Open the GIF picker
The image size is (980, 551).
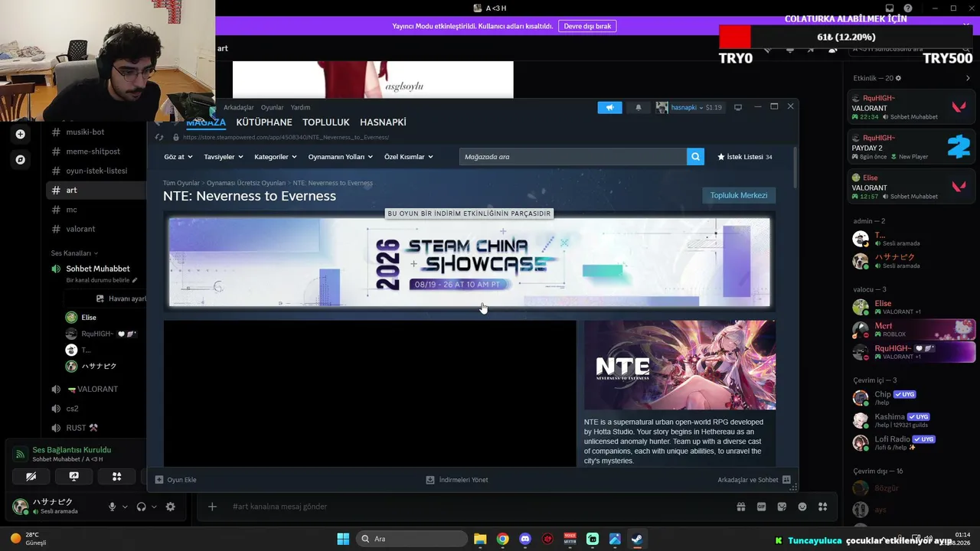click(x=762, y=507)
